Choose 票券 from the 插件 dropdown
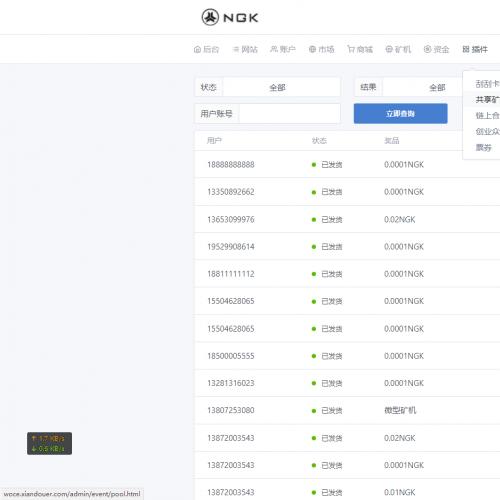500x500 pixels. click(x=484, y=147)
